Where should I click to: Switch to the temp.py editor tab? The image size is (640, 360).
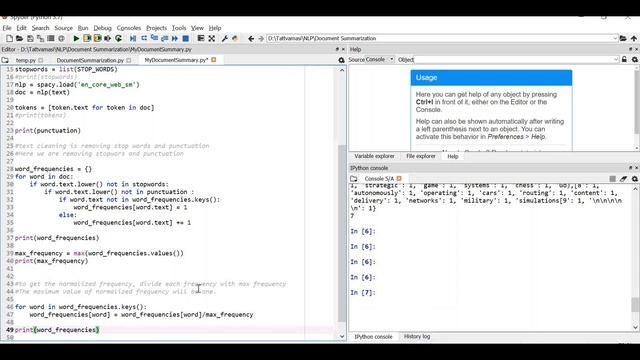pyautogui.click(x=26, y=60)
